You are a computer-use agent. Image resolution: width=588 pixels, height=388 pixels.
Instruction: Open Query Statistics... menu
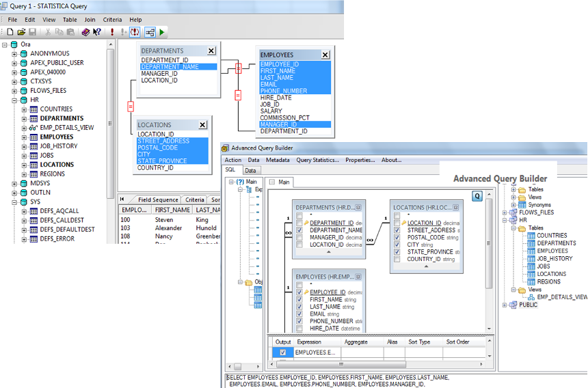pyautogui.click(x=318, y=160)
